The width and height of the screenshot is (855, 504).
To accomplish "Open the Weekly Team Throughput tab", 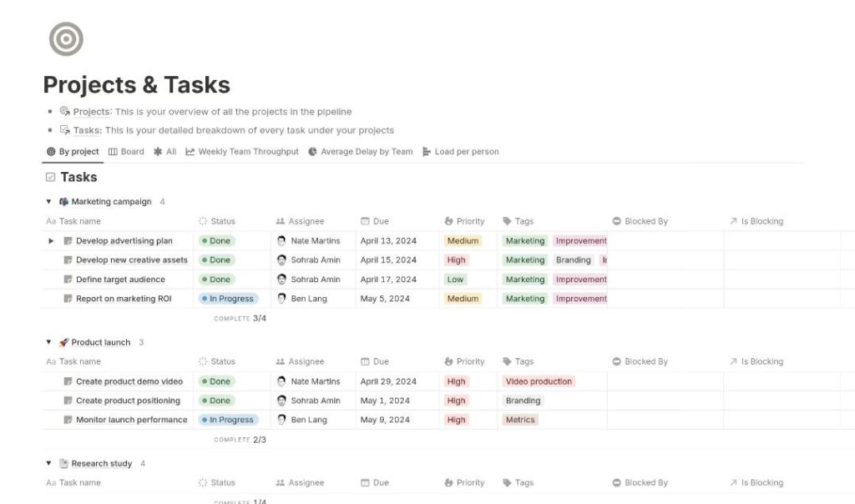I will 242,152.
